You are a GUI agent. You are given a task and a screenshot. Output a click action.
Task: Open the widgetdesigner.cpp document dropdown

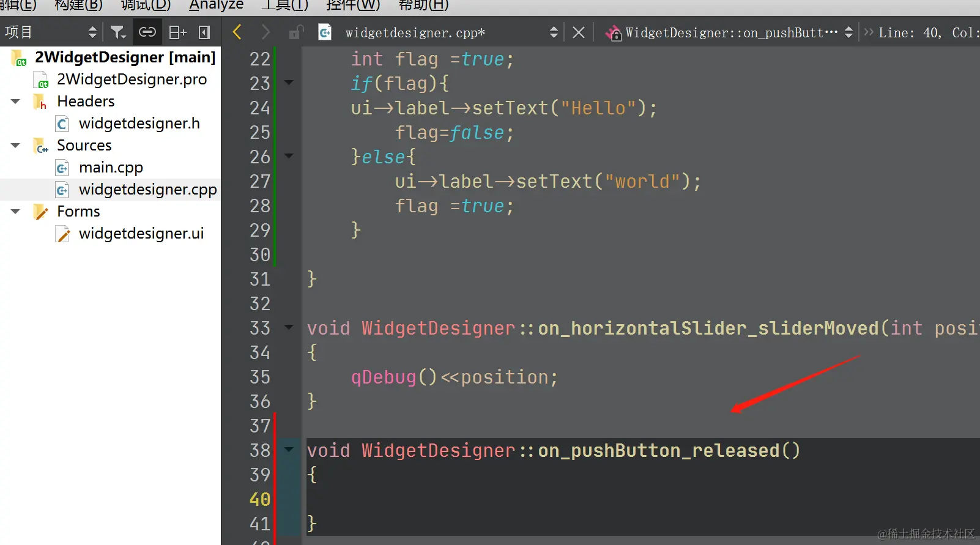pyautogui.click(x=451, y=32)
